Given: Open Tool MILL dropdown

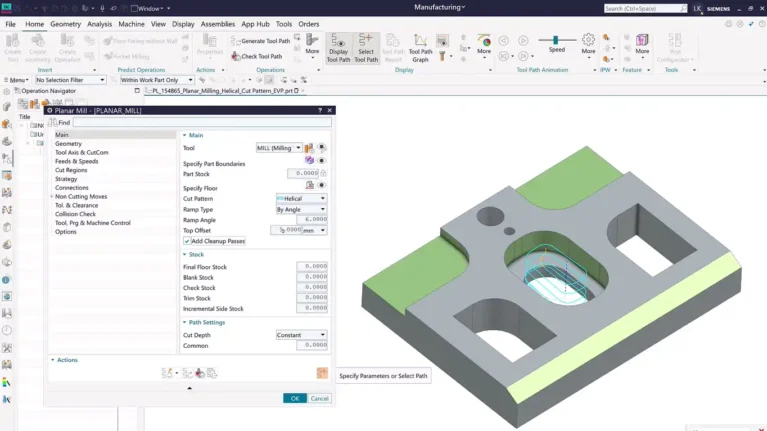Looking at the screenshot, I should [279, 148].
